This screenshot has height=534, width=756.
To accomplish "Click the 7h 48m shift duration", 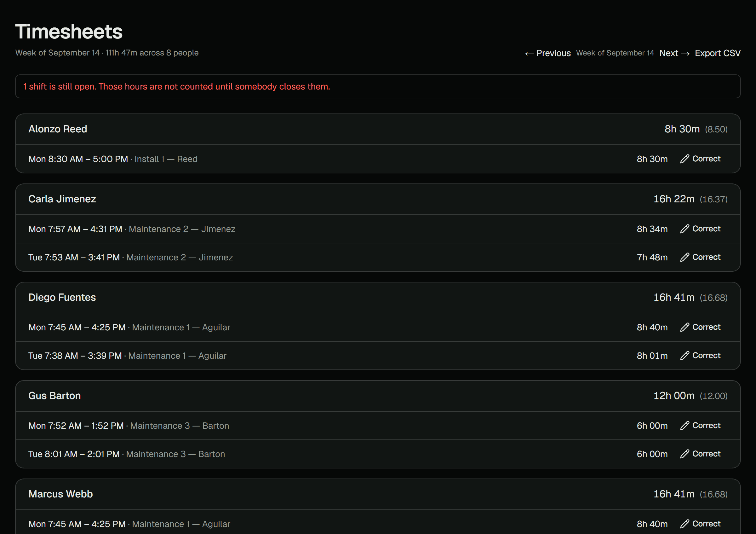I will (x=652, y=257).
